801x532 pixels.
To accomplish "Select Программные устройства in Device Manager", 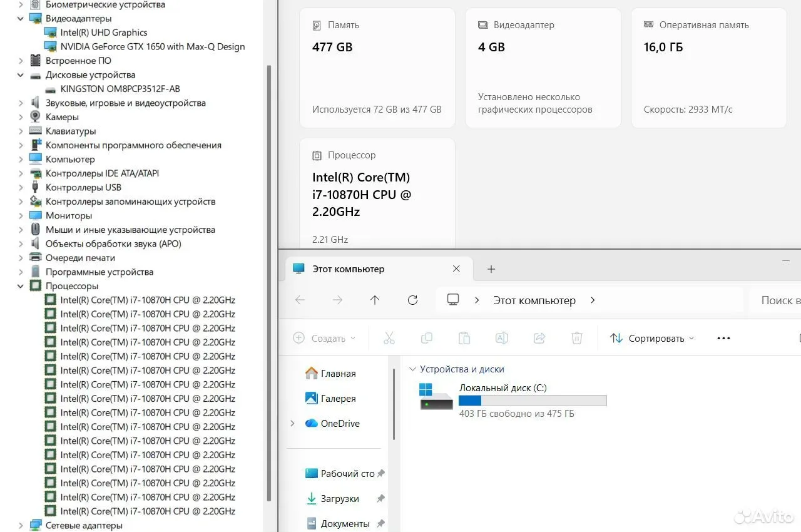I will 99,272.
